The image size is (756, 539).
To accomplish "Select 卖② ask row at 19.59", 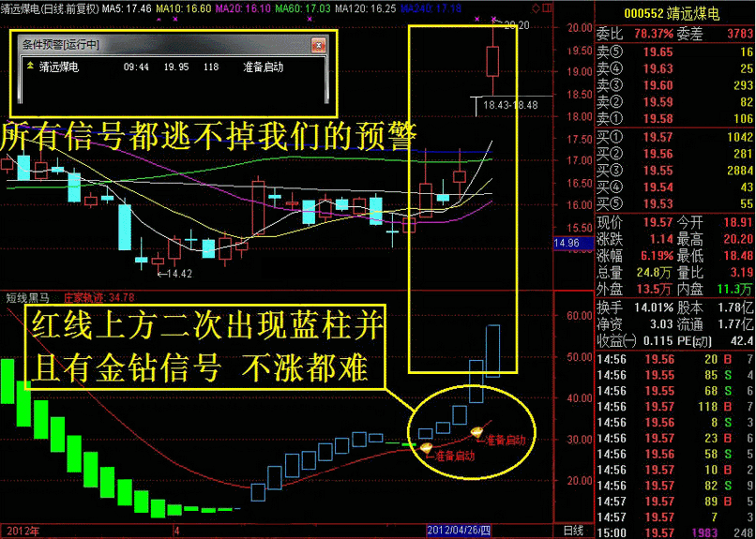I will [675, 101].
